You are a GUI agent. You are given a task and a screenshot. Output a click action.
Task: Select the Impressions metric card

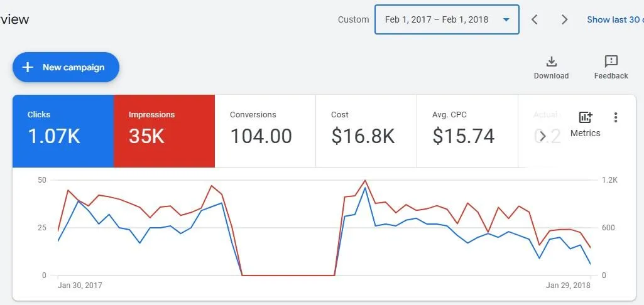pos(164,131)
